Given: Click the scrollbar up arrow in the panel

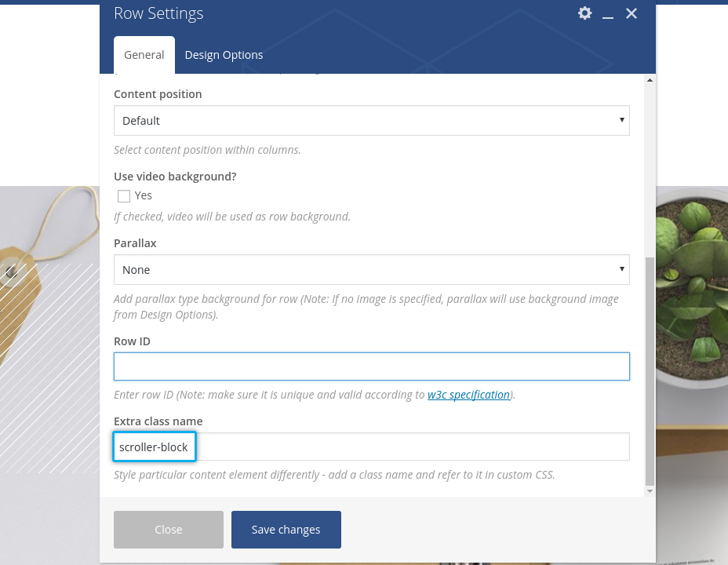Looking at the screenshot, I should (x=649, y=80).
